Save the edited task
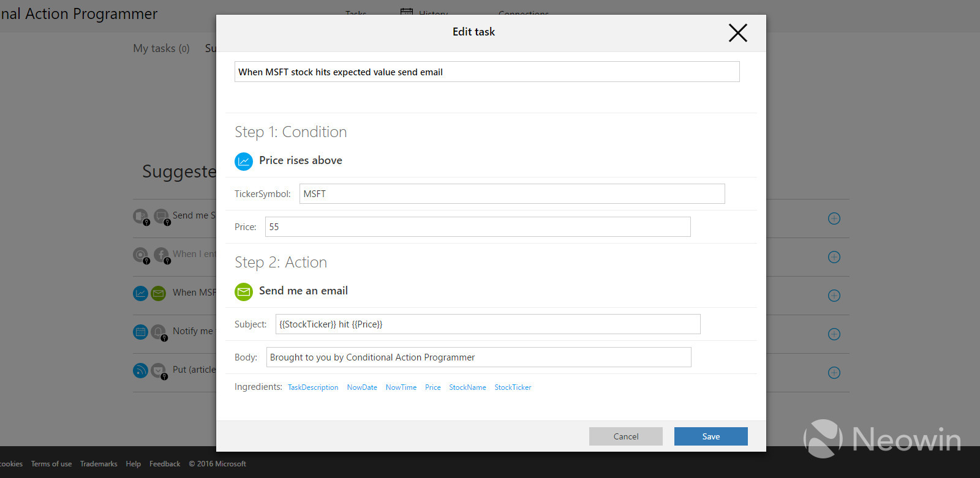The height and width of the screenshot is (478, 980). coord(711,436)
